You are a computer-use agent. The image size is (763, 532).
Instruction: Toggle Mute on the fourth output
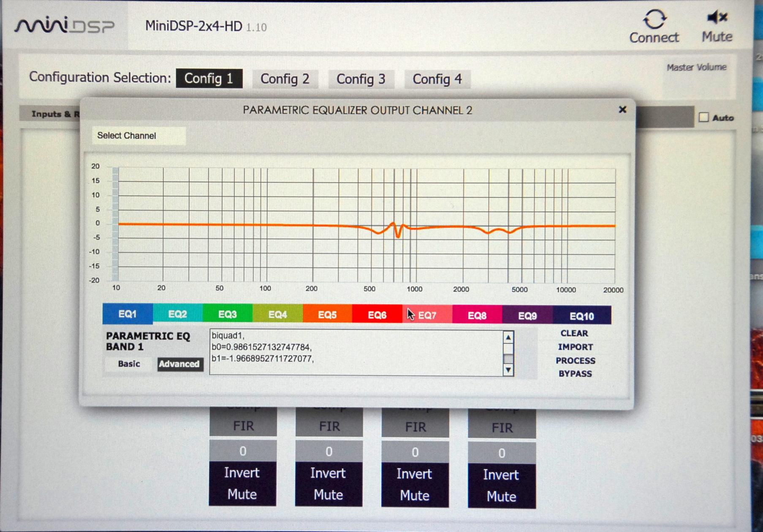pos(501,496)
